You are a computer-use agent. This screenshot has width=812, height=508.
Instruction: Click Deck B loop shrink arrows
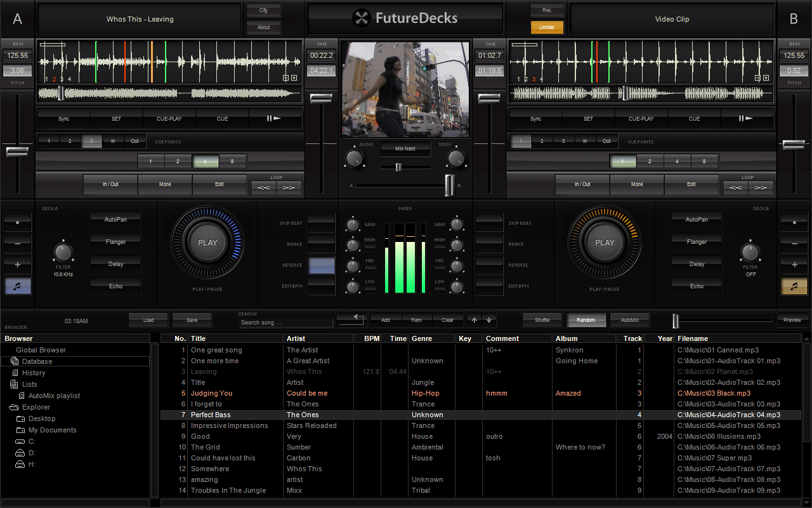735,187
